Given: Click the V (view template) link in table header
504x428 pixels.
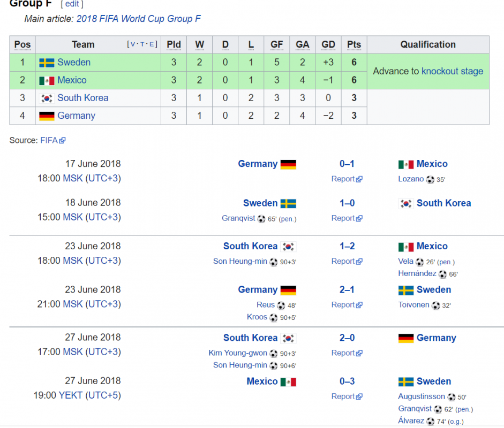Looking at the screenshot, I should [x=133, y=44].
